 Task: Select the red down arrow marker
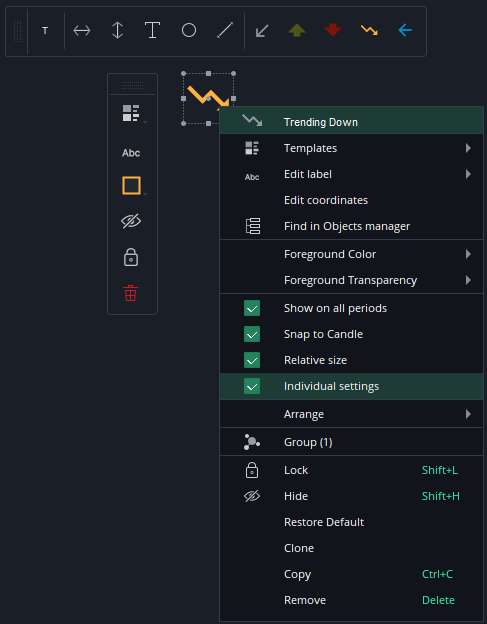(x=333, y=30)
